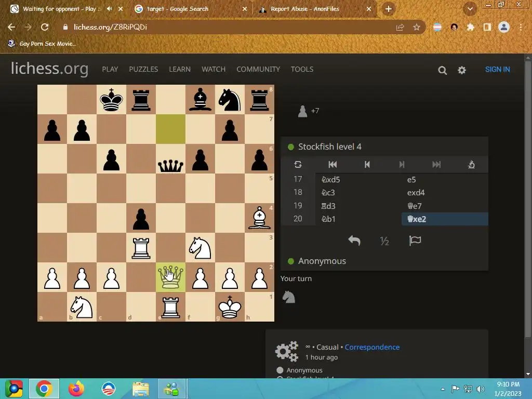Click the white knight on f3
The width and height of the screenshot is (532, 399).
pyautogui.click(x=200, y=248)
